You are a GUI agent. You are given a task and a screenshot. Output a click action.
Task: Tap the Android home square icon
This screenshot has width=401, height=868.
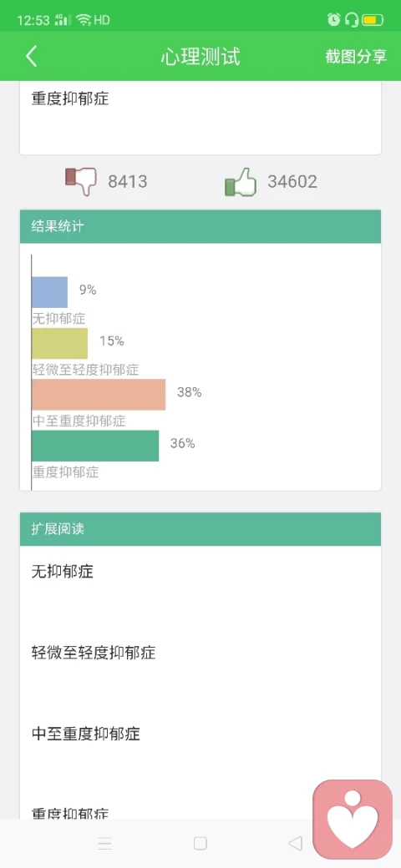click(200, 843)
